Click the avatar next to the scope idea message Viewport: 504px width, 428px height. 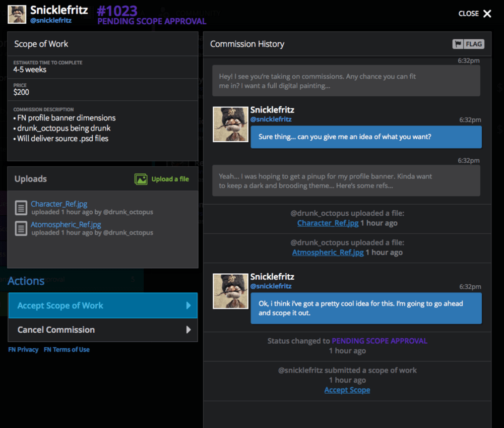[230, 291]
